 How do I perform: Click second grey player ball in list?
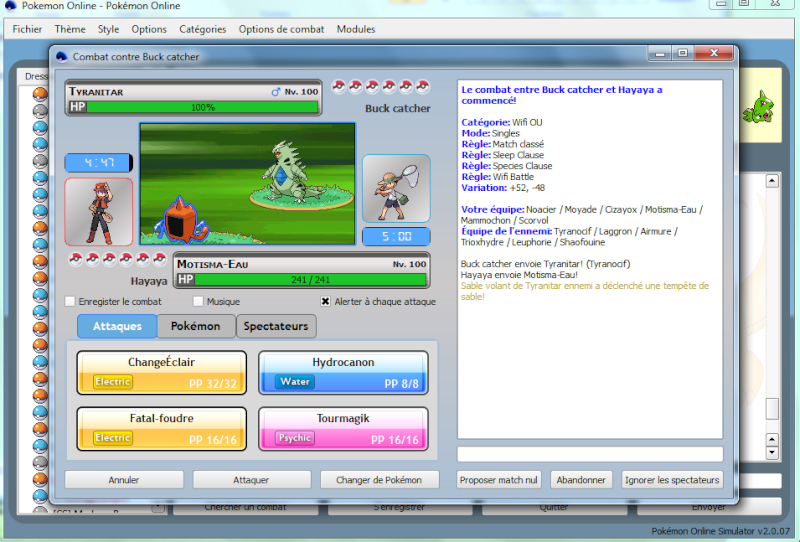coord(40,161)
